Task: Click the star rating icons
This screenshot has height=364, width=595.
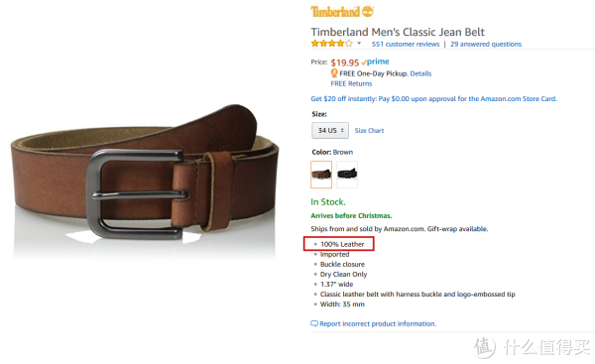Action: tap(331, 44)
